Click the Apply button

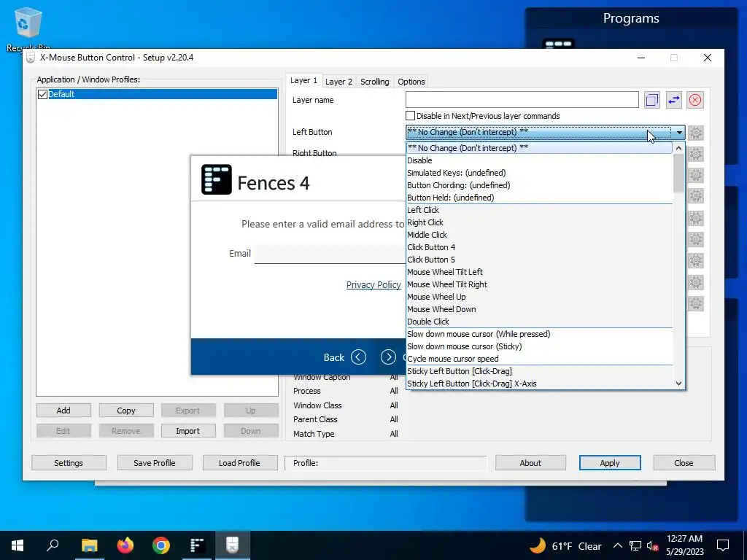pos(610,463)
